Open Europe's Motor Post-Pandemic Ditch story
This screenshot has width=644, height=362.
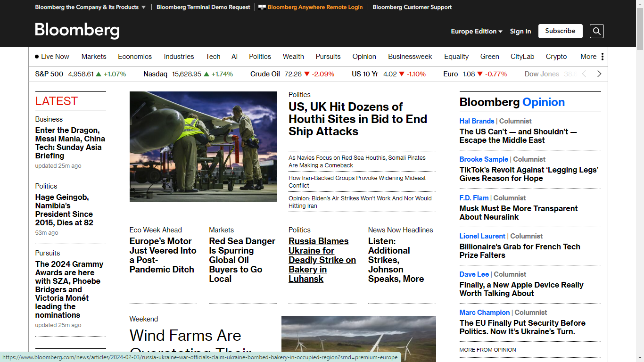click(x=163, y=255)
